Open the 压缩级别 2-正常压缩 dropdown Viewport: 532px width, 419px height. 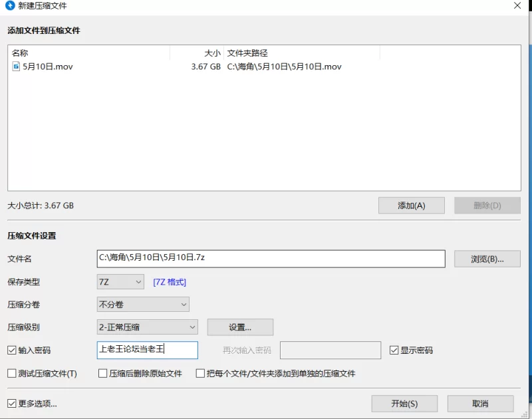(x=147, y=327)
